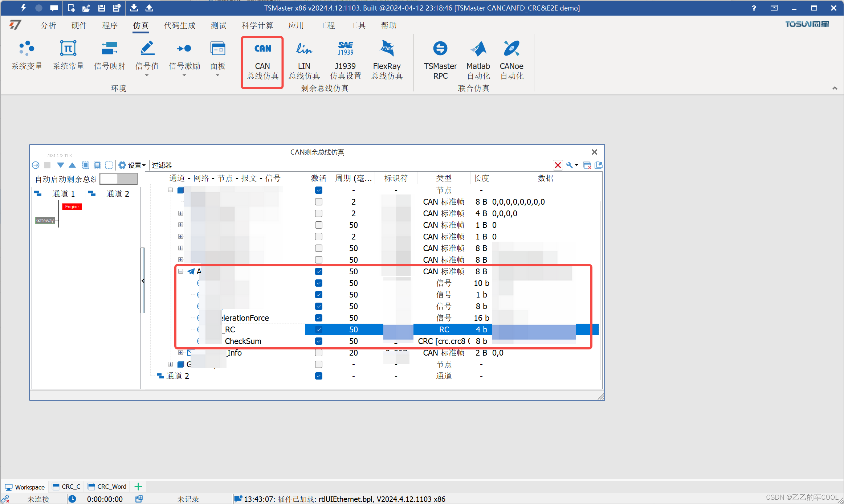This screenshot has width=844, height=504.
Task: Click the select-all filled square icon
Action: point(86,165)
